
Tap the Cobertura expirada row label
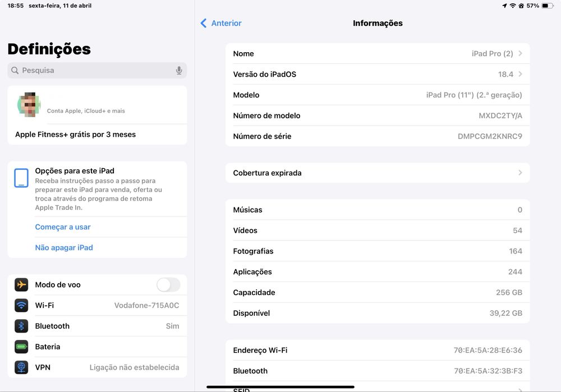point(267,173)
